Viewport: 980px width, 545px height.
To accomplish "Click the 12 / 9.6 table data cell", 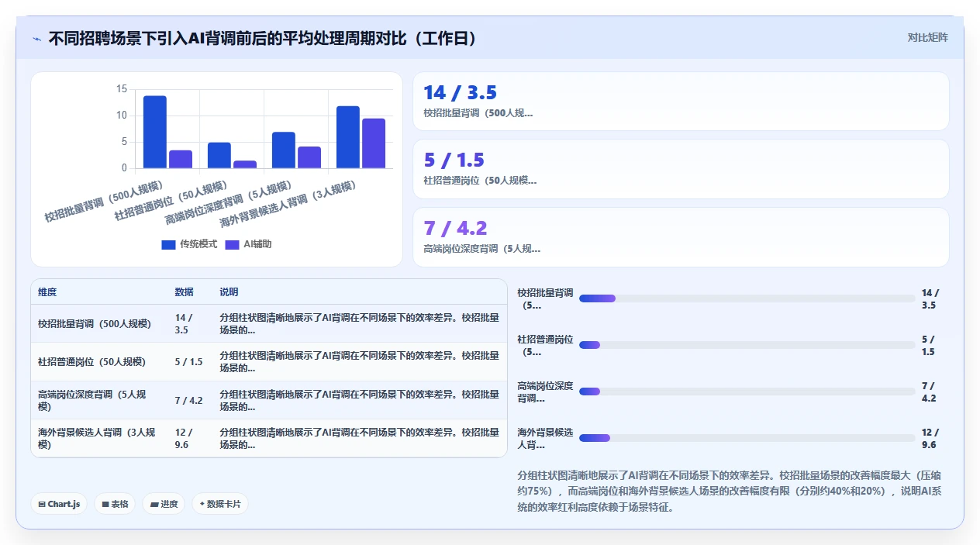I will (x=191, y=439).
